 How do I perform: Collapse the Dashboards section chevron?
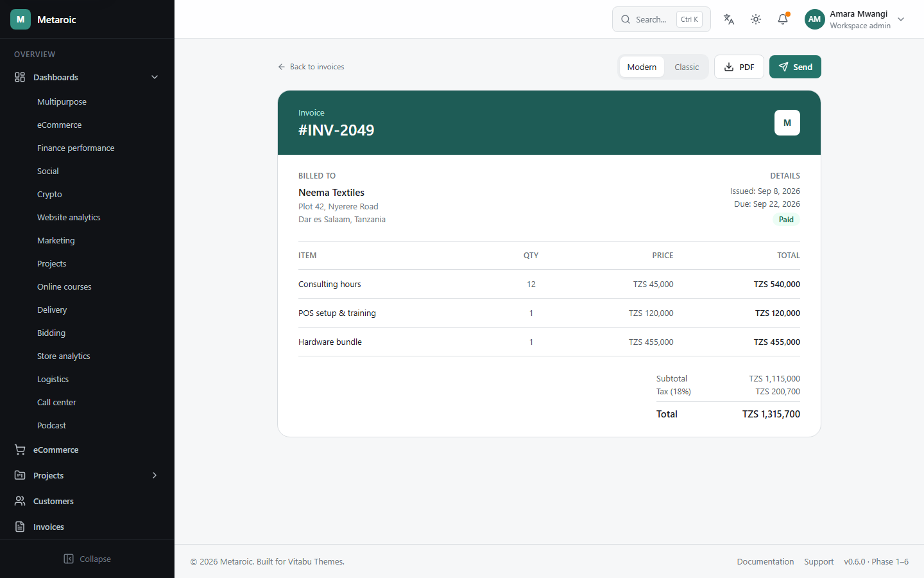click(155, 77)
